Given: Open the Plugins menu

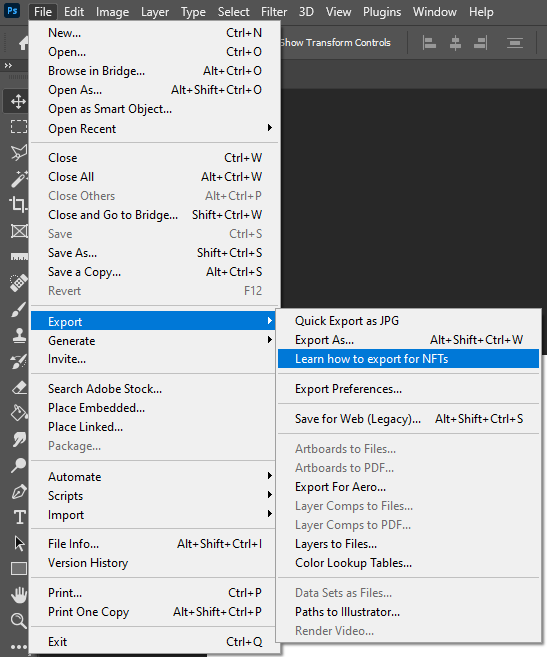Looking at the screenshot, I should [x=382, y=12].
